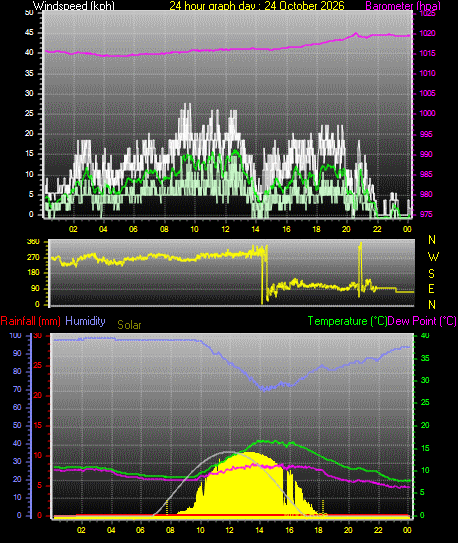Click the 45 windspeed axis value
The width and height of the screenshot is (458, 543).
point(29,33)
